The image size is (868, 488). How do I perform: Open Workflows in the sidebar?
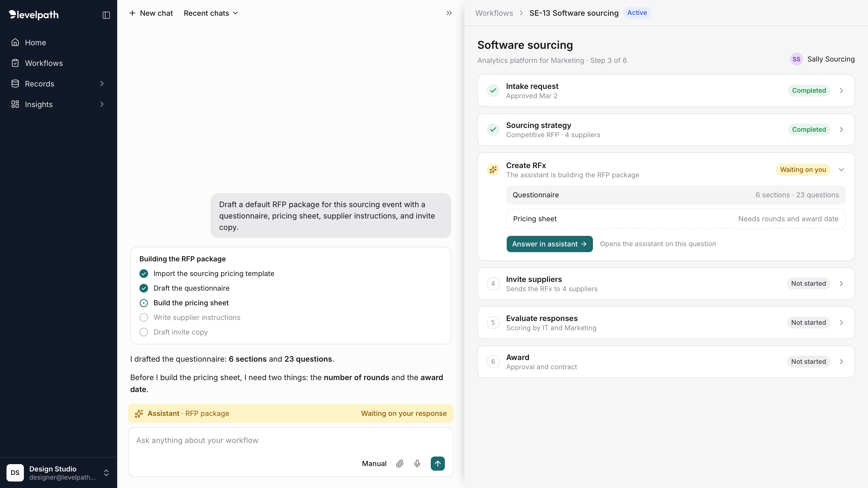pos(59,63)
